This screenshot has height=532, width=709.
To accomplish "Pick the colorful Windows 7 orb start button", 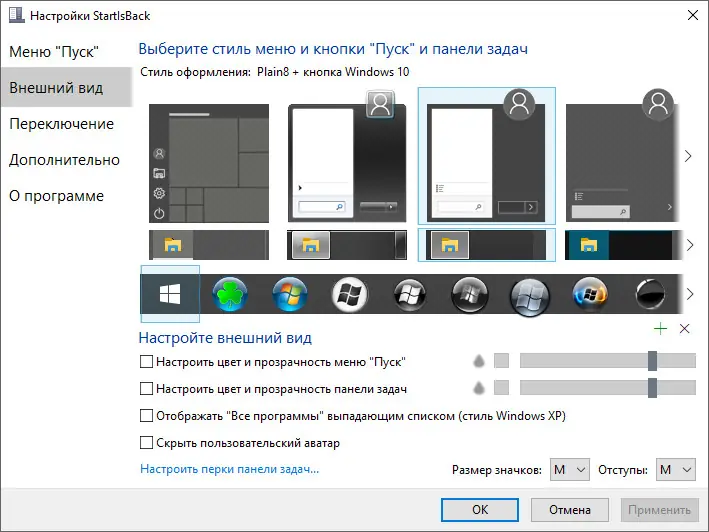I will point(290,294).
